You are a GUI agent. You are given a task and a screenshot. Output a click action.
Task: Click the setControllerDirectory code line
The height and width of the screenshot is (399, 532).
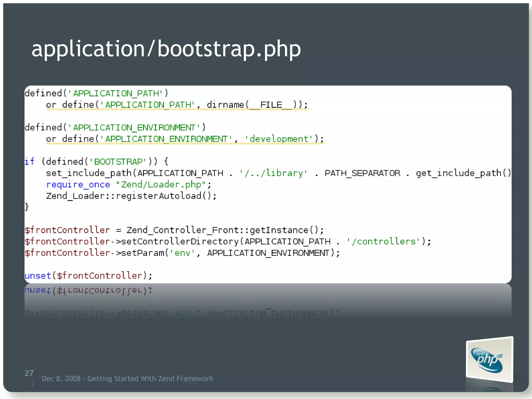228,241
